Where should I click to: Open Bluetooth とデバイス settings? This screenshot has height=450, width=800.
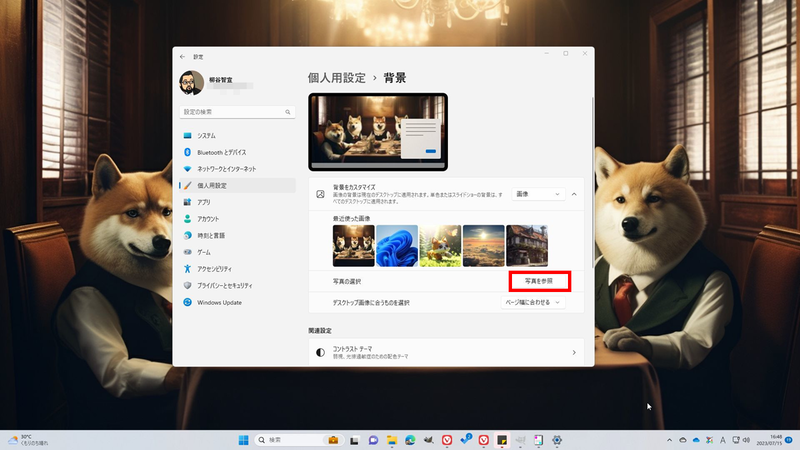[x=237, y=152]
